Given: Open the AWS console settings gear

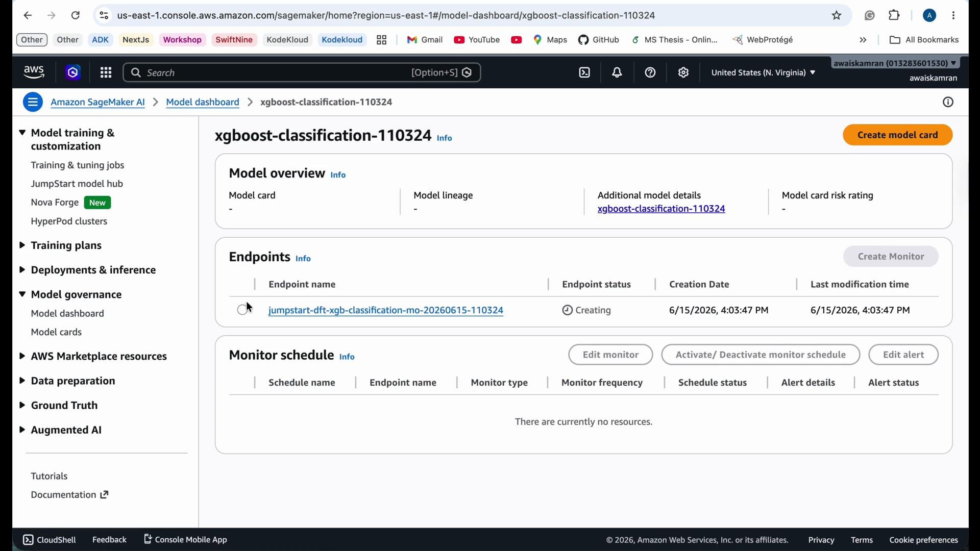Looking at the screenshot, I should point(683,73).
